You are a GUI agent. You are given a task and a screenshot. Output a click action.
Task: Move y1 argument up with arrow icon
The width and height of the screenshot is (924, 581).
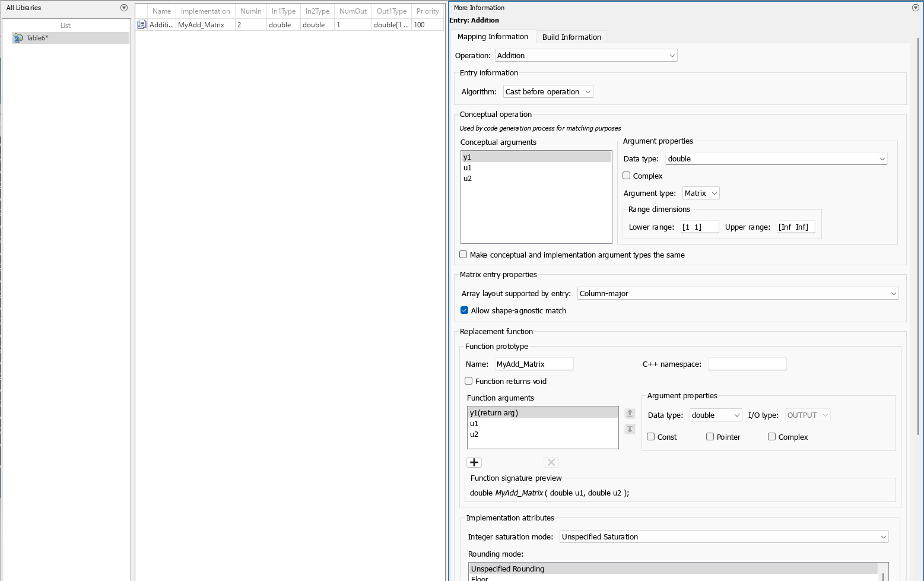coord(630,413)
